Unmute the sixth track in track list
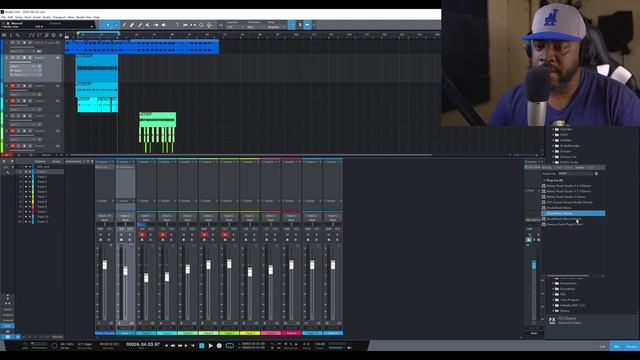640x360 pixels. coord(13,146)
